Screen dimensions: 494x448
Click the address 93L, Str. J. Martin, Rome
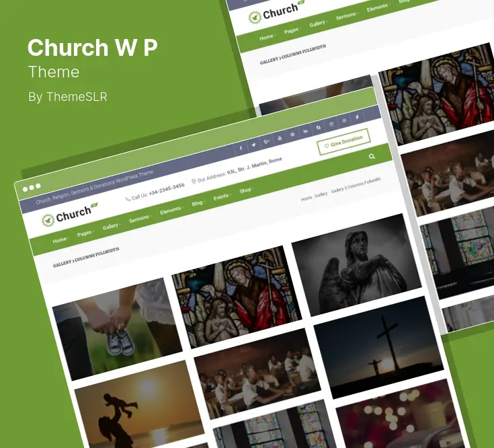(x=254, y=165)
